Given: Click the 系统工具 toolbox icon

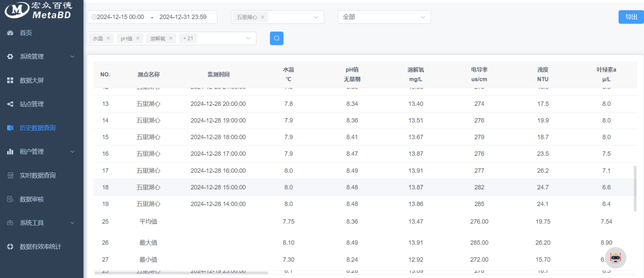Looking at the screenshot, I should (10, 223).
